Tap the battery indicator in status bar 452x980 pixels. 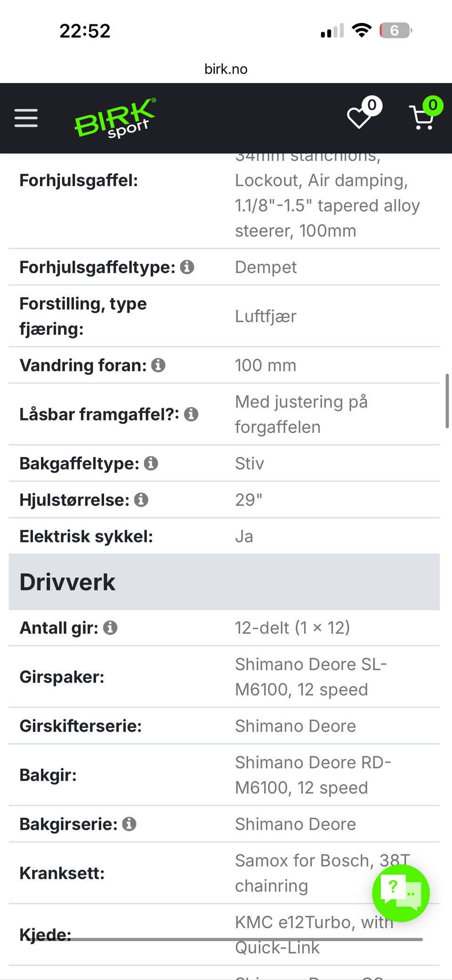(x=395, y=31)
